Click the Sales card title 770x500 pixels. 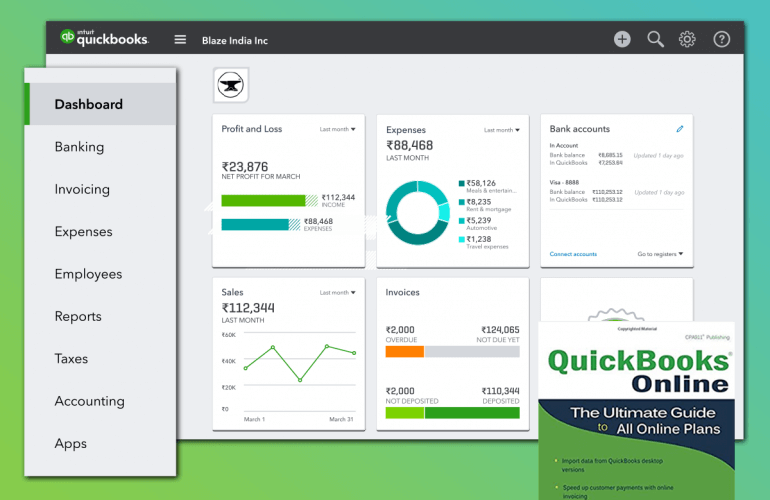[x=232, y=292]
